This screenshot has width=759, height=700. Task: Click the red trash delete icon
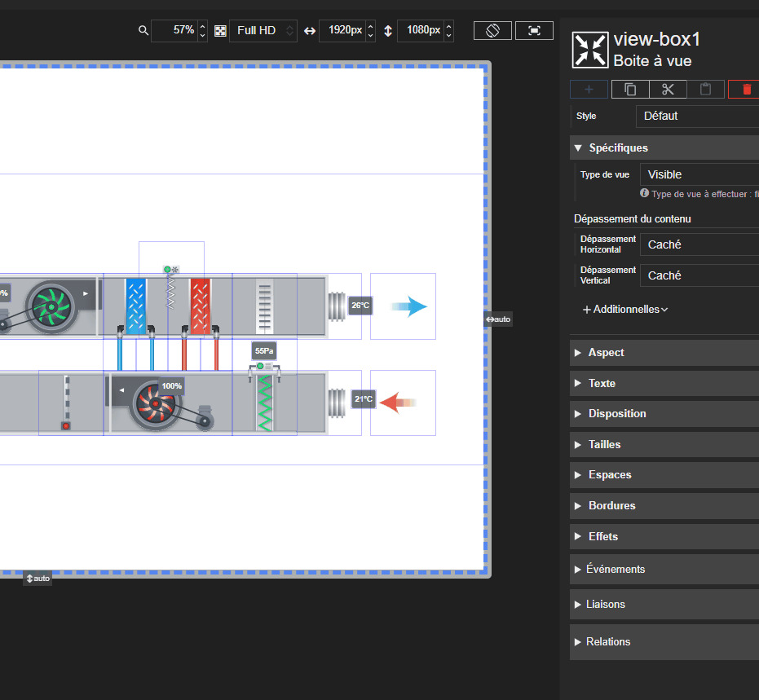point(747,90)
